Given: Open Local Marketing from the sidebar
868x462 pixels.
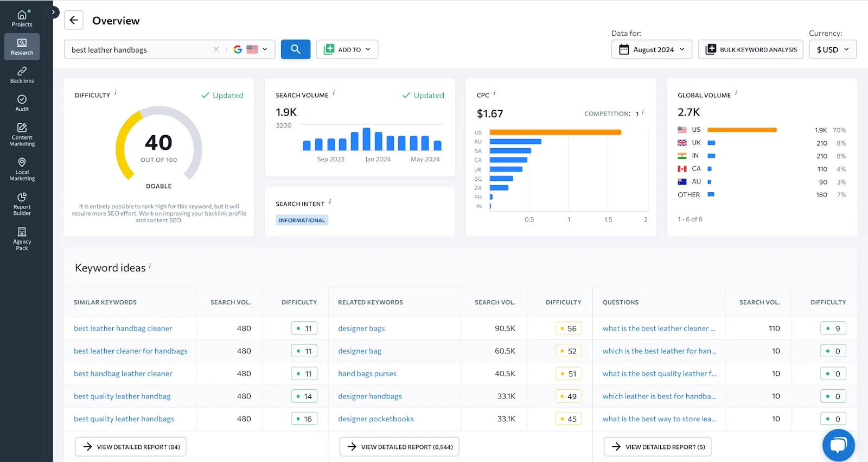Looking at the screenshot, I should click(x=22, y=169).
